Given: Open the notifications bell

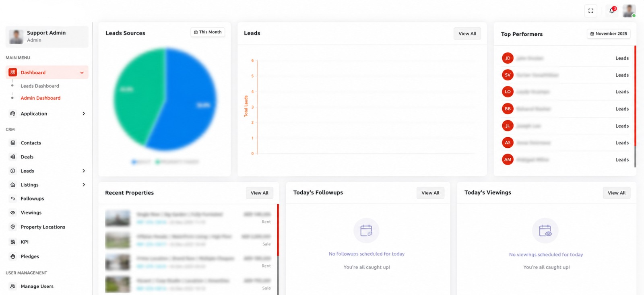Looking at the screenshot, I should pyautogui.click(x=612, y=11).
